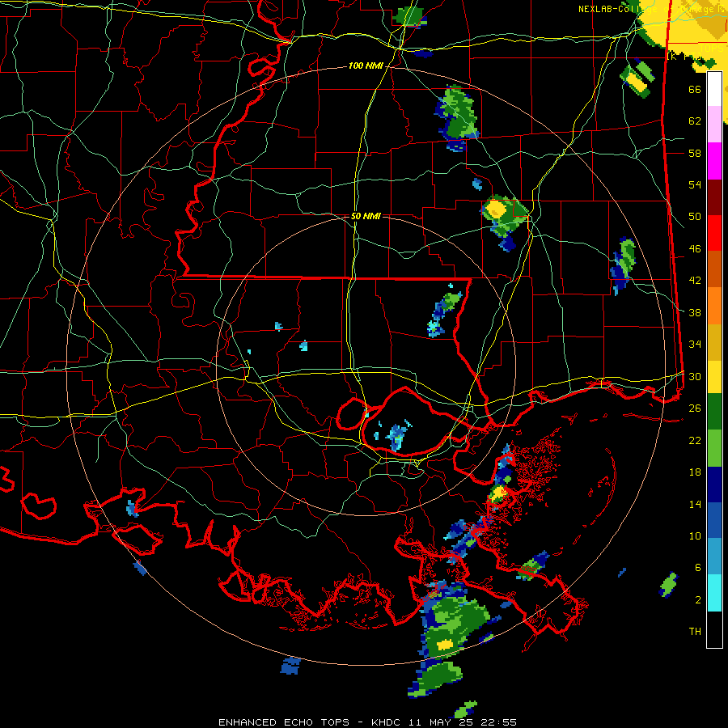
Task: Click the "26" legend value
Action: [695, 408]
